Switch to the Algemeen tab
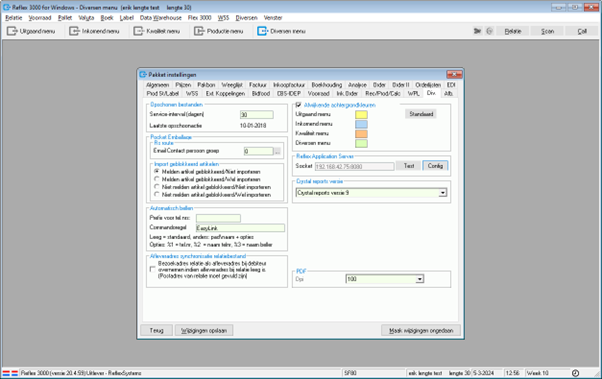Image resolution: width=602 pixels, height=379 pixels. click(157, 85)
